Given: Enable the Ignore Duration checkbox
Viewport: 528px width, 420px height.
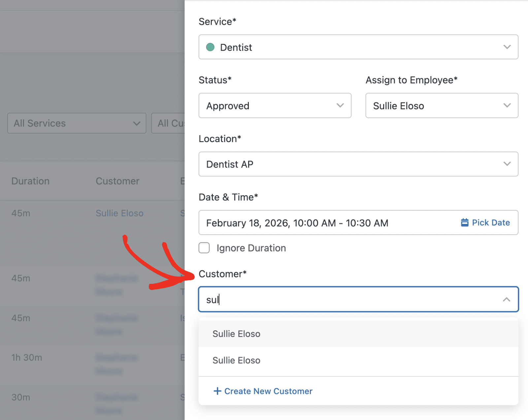Looking at the screenshot, I should (x=204, y=248).
